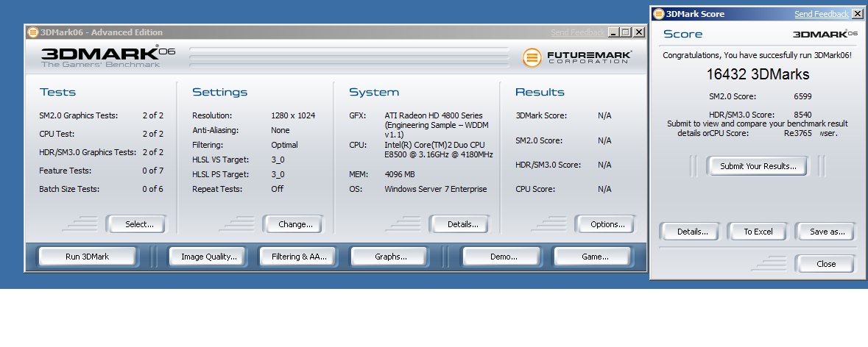Click Submit Your Results button
Screen dimensions: 868x347
tap(758, 165)
